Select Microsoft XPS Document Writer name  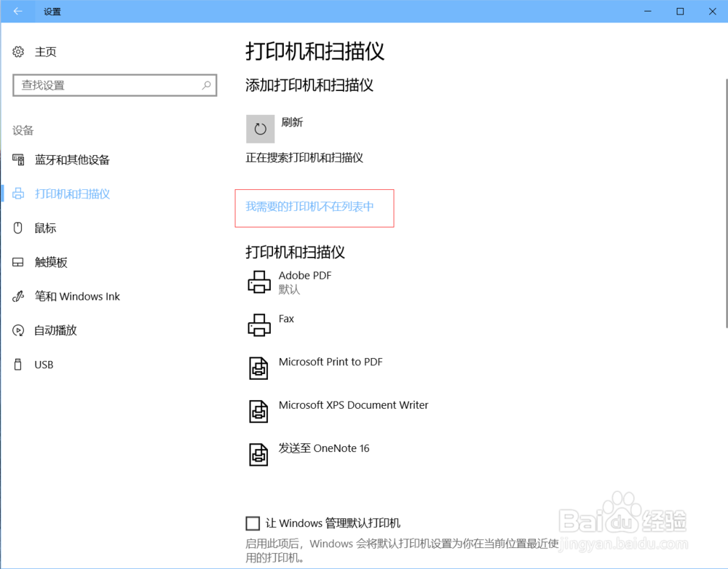tap(353, 405)
